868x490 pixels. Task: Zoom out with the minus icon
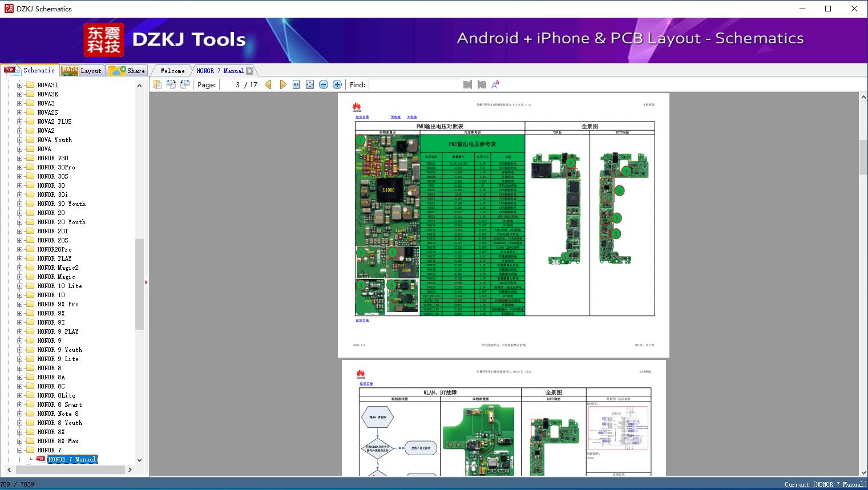[x=324, y=84]
